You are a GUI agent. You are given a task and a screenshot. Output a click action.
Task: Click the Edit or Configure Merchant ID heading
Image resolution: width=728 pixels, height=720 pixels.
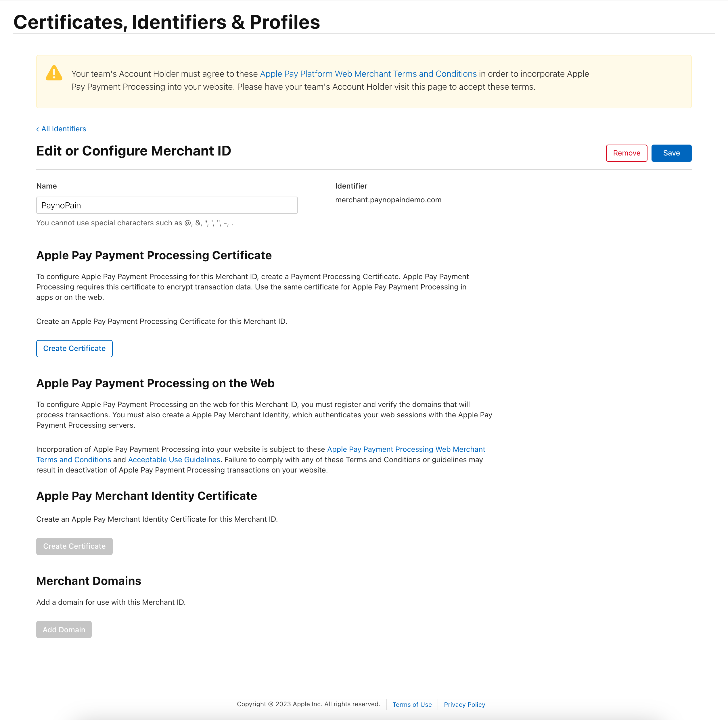[x=133, y=151]
